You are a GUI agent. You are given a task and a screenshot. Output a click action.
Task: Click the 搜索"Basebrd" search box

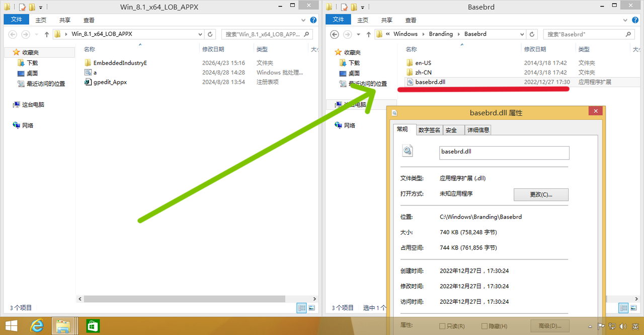click(x=589, y=34)
